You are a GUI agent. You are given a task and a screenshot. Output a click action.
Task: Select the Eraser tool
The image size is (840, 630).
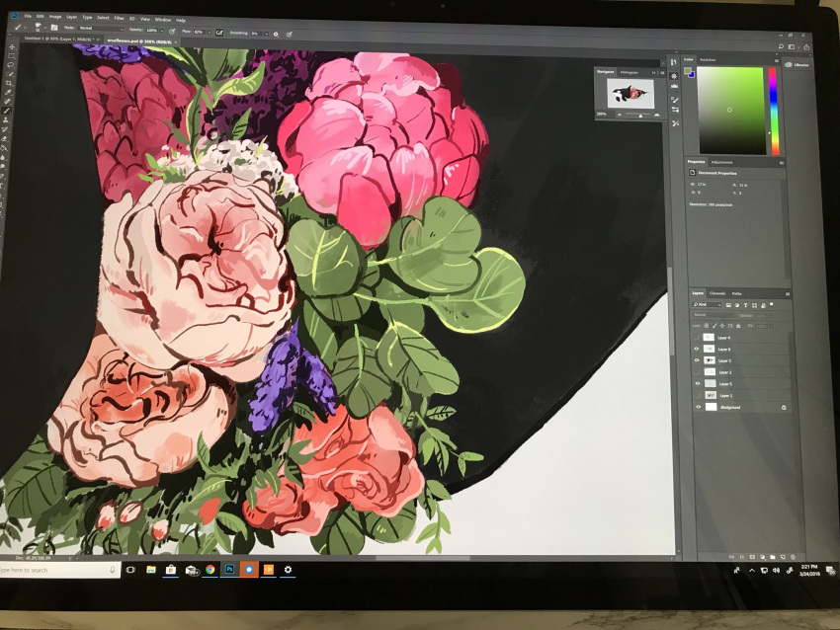(4, 138)
